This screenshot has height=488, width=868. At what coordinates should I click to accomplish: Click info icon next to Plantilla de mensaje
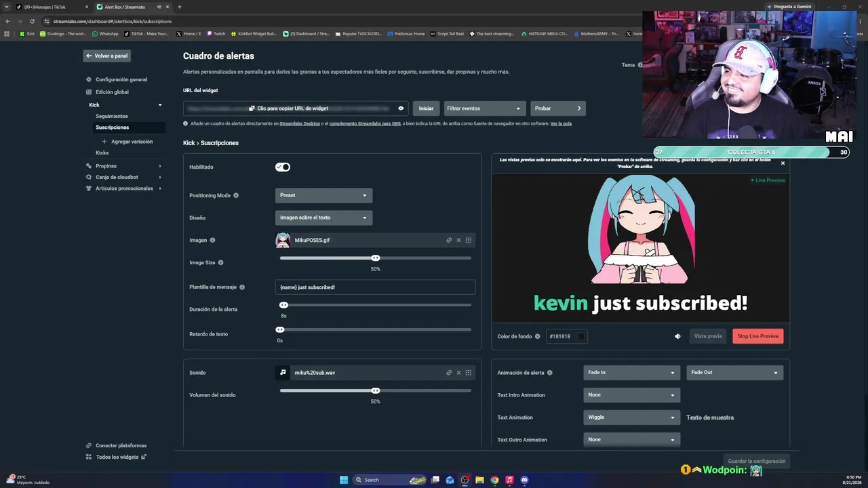[242, 287]
